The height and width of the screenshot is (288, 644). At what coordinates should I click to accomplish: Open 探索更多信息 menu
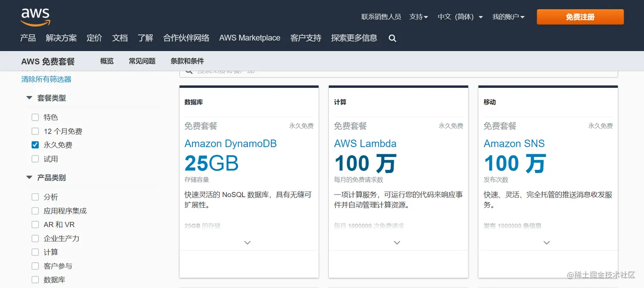354,38
